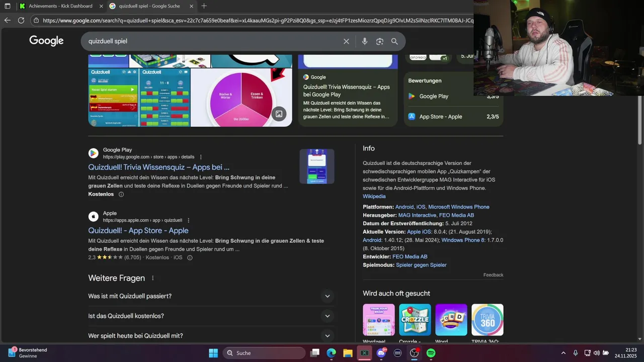The height and width of the screenshot is (362, 644).
Task: Clear the search box with the X icon
Action: (x=346, y=41)
